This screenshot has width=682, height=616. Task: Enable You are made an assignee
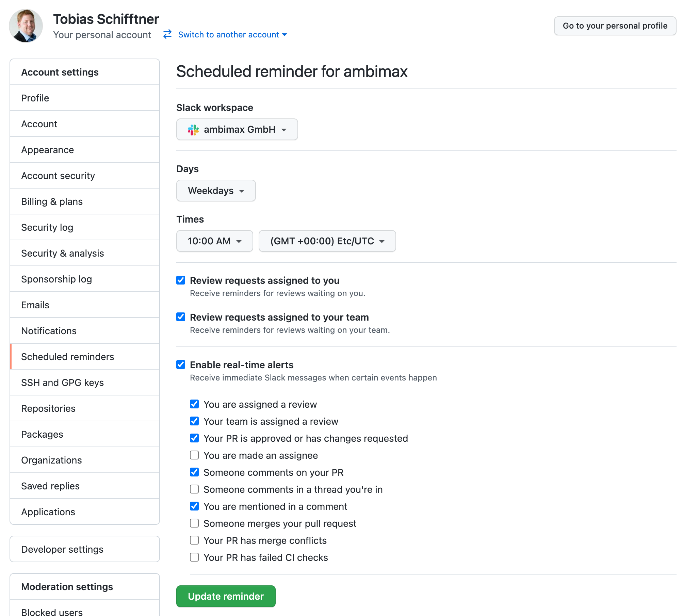pos(194,455)
